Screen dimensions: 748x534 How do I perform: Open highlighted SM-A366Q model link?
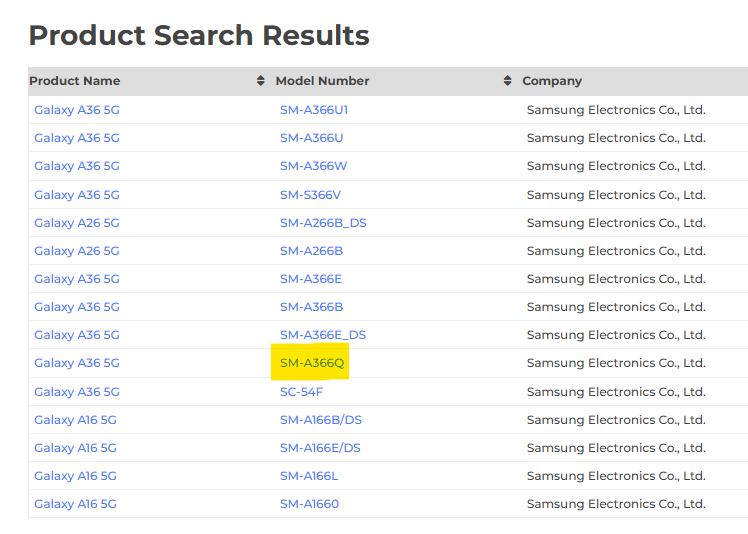(312, 363)
